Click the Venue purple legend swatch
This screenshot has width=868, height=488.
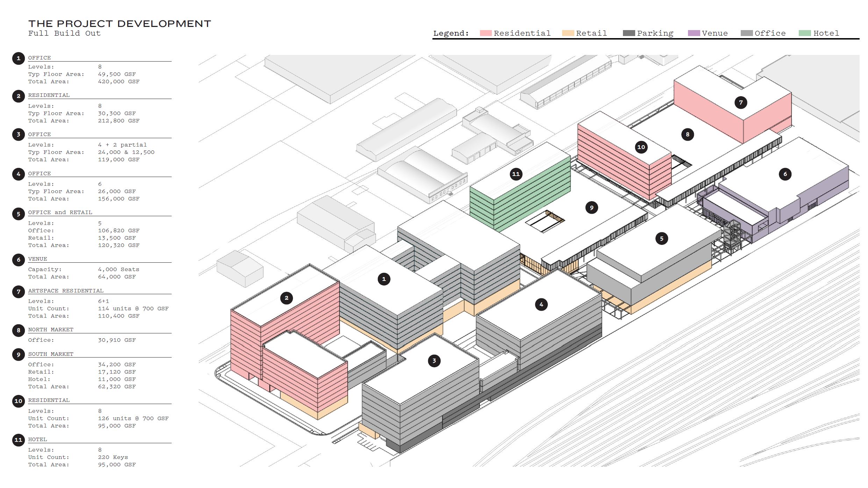tap(694, 33)
